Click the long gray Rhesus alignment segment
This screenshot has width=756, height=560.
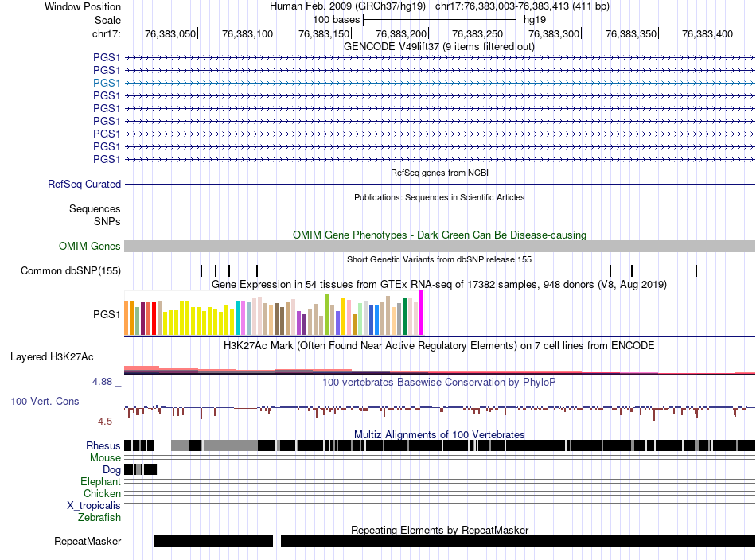pos(231,445)
